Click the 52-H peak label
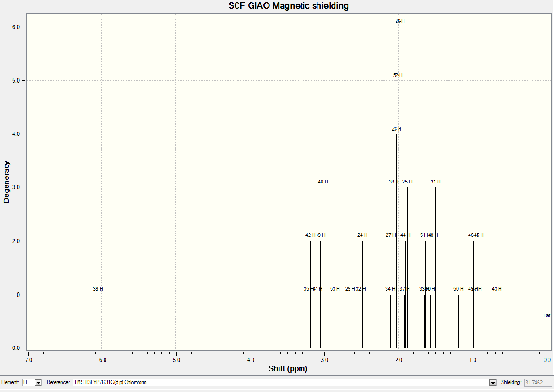The height and width of the screenshot is (392, 554). click(398, 75)
